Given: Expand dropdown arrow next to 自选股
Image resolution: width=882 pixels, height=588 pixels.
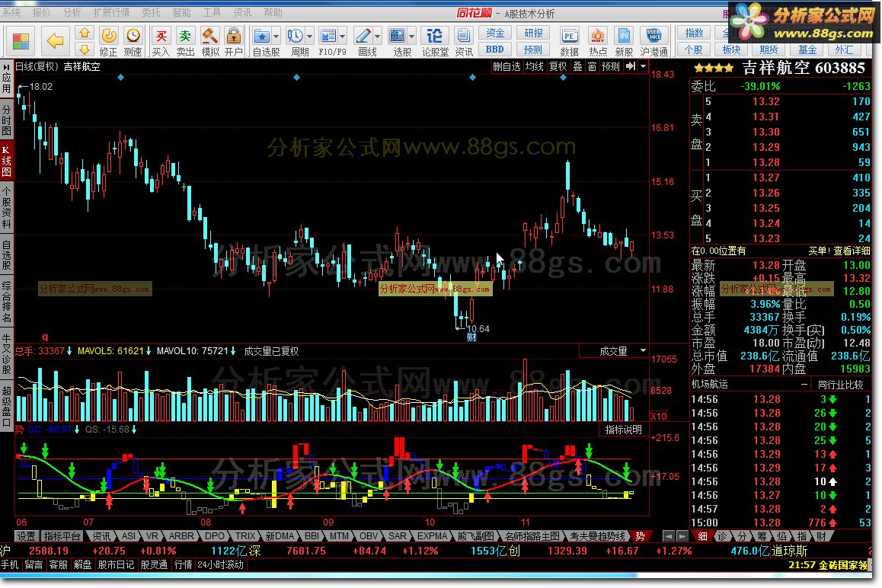Looking at the screenshot, I should (276, 37).
